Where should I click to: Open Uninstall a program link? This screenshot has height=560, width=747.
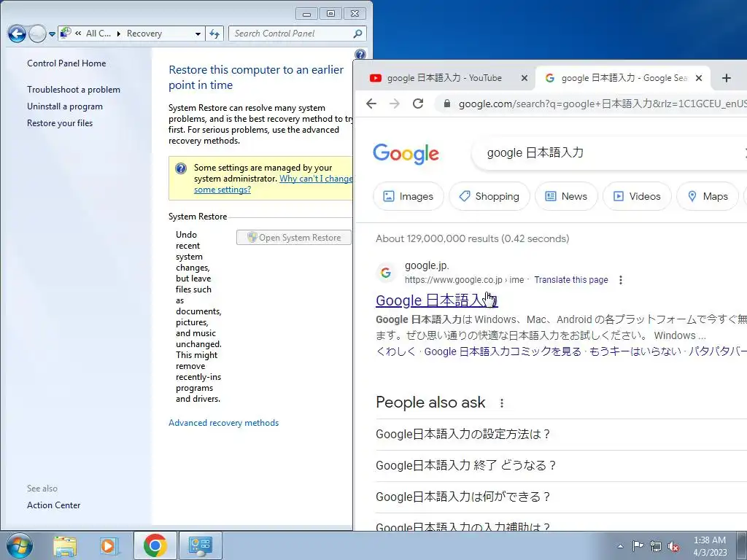point(65,106)
